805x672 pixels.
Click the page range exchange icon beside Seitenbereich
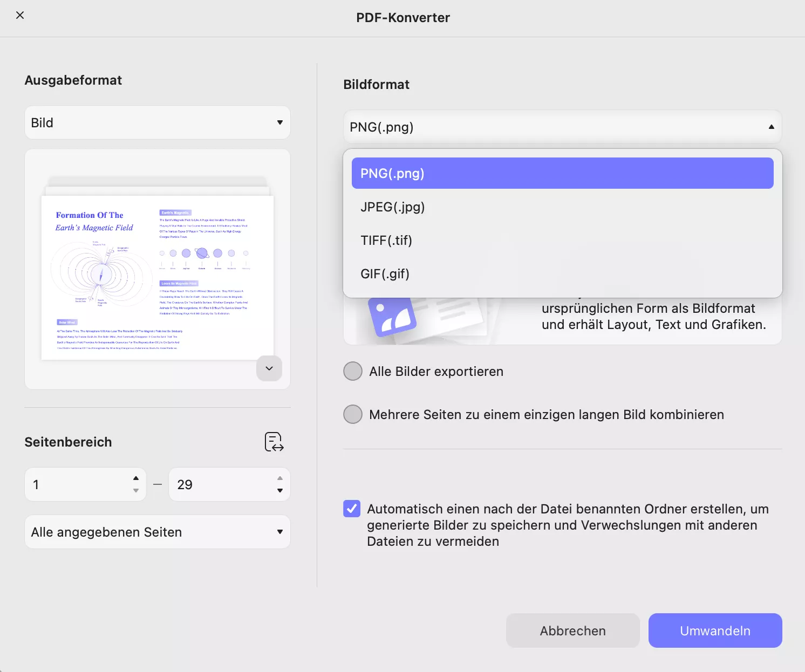pyautogui.click(x=274, y=442)
